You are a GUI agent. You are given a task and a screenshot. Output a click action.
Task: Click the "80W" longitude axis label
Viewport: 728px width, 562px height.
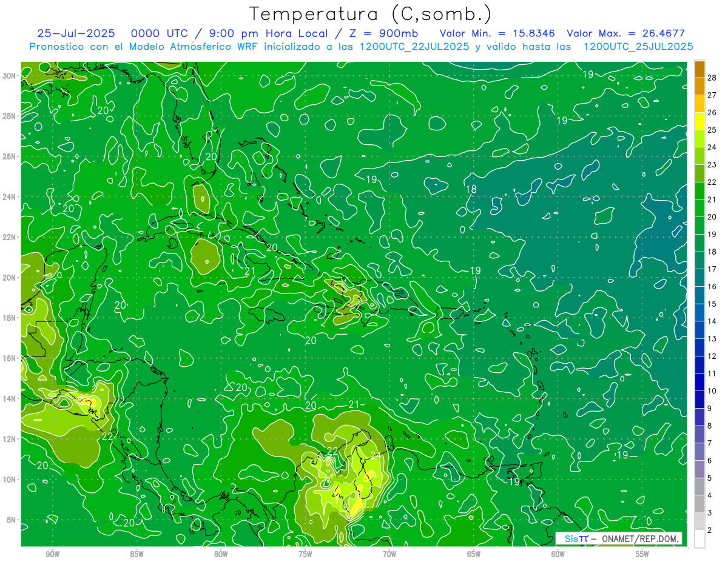(x=221, y=554)
